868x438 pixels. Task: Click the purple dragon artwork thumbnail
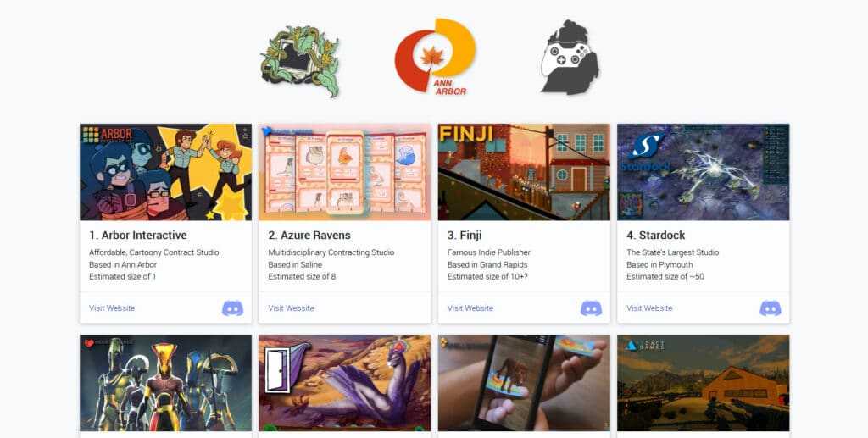[344, 383]
